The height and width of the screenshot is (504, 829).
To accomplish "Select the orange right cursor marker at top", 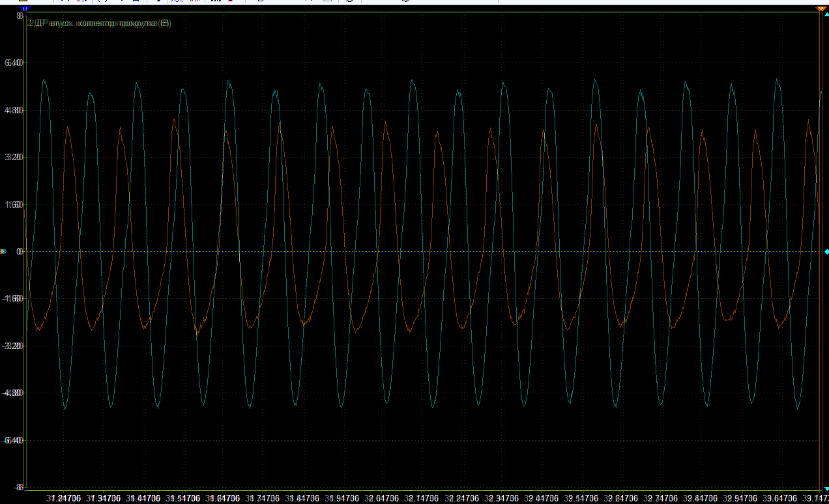I will coord(821,8).
